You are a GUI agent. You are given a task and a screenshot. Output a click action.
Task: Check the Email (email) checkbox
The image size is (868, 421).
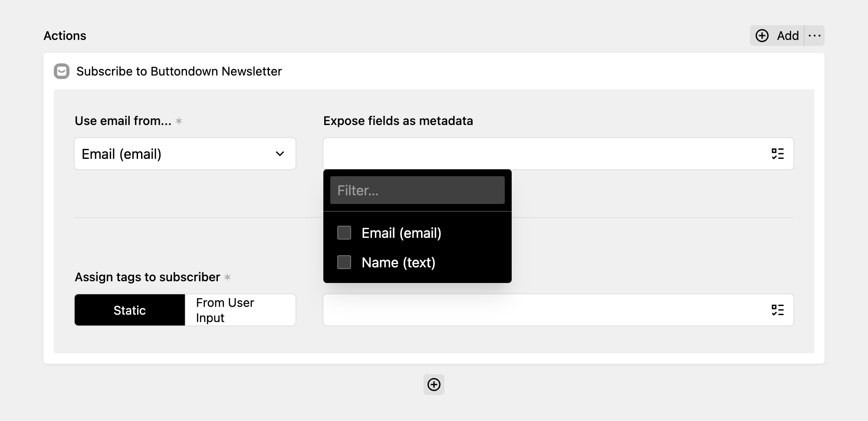click(x=344, y=233)
